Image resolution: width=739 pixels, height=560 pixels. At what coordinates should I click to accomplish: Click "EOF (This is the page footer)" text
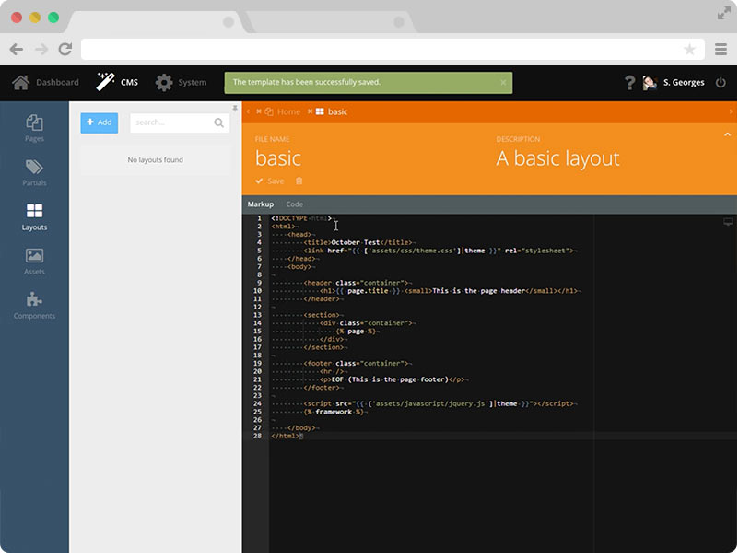coord(391,379)
